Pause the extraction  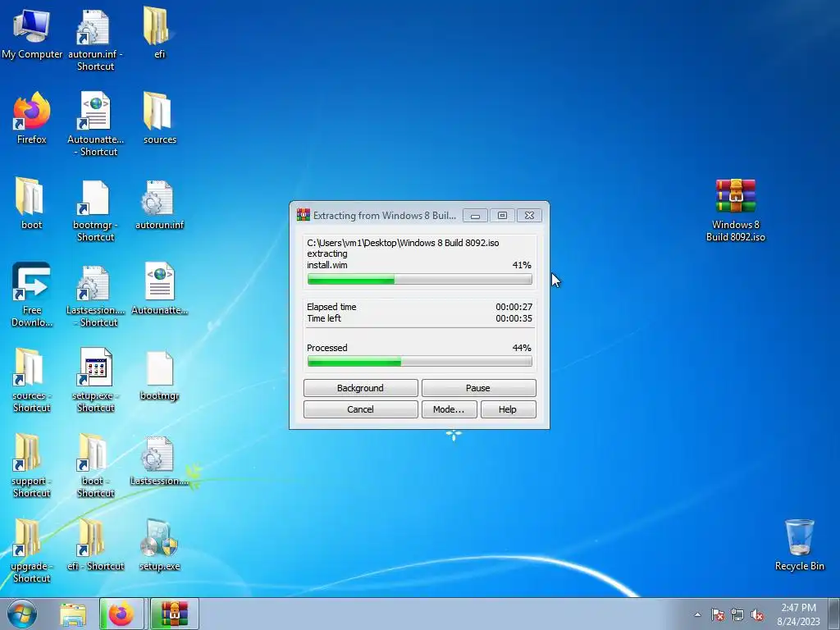(x=478, y=388)
